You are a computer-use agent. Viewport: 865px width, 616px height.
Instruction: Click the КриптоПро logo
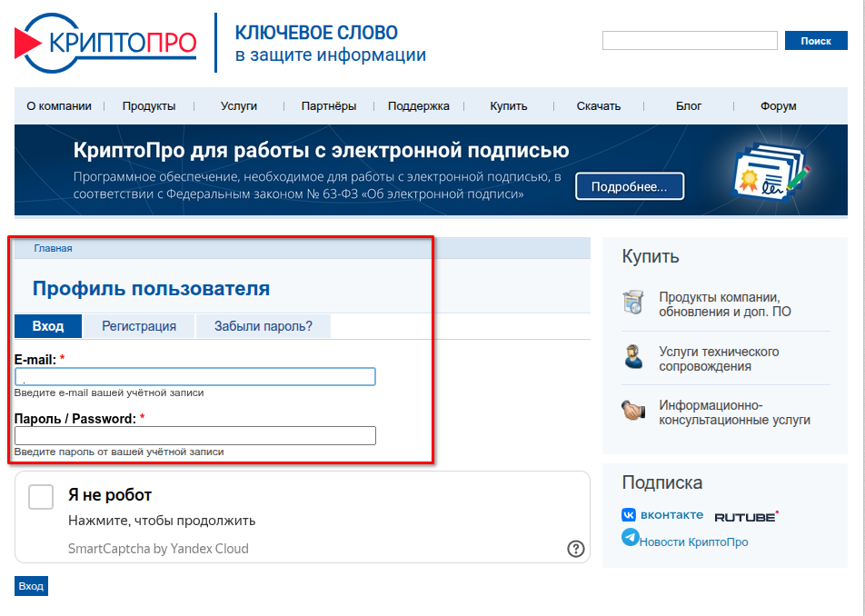pos(105,43)
